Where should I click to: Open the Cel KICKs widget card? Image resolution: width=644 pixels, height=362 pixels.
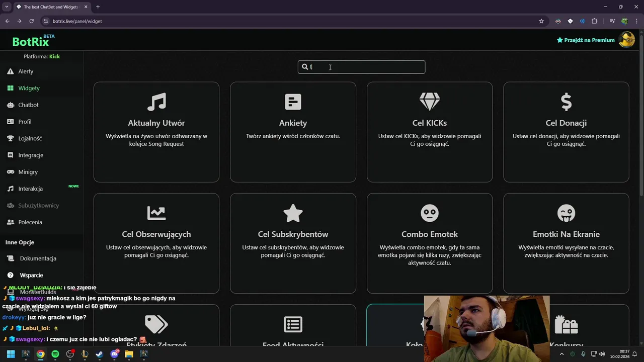tap(430, 132)
